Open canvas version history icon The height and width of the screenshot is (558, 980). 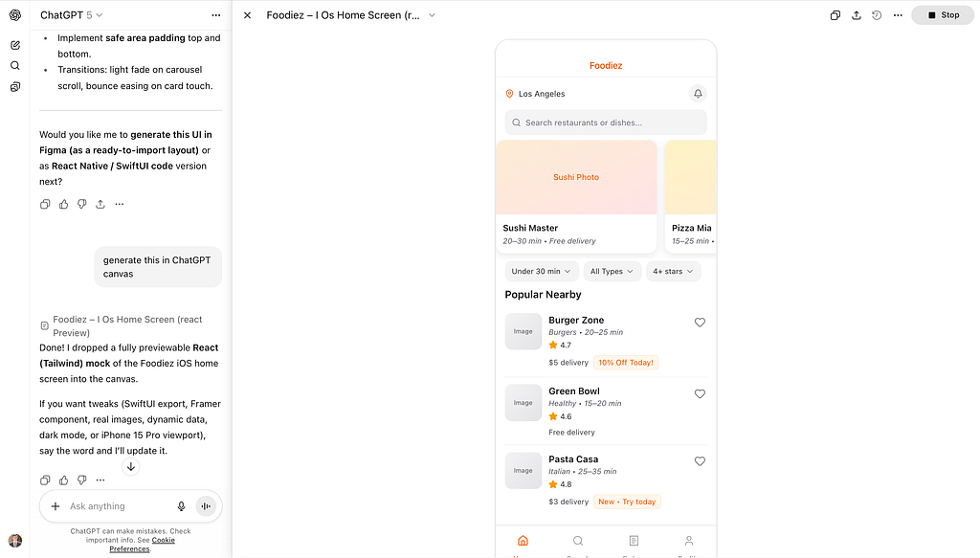pos(877,15)
